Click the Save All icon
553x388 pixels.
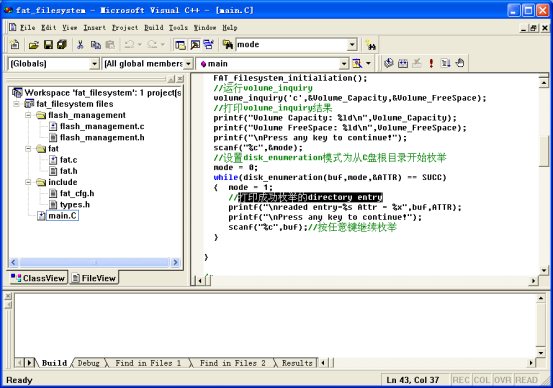(62, 45)
